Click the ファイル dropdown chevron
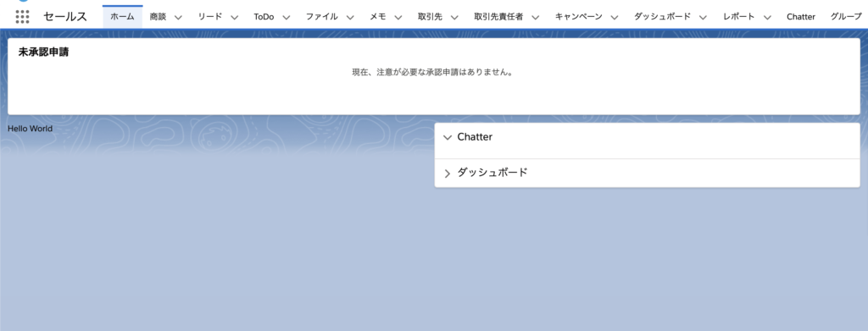The height and width of the screenshot is (331, 868). pos(350,17)
